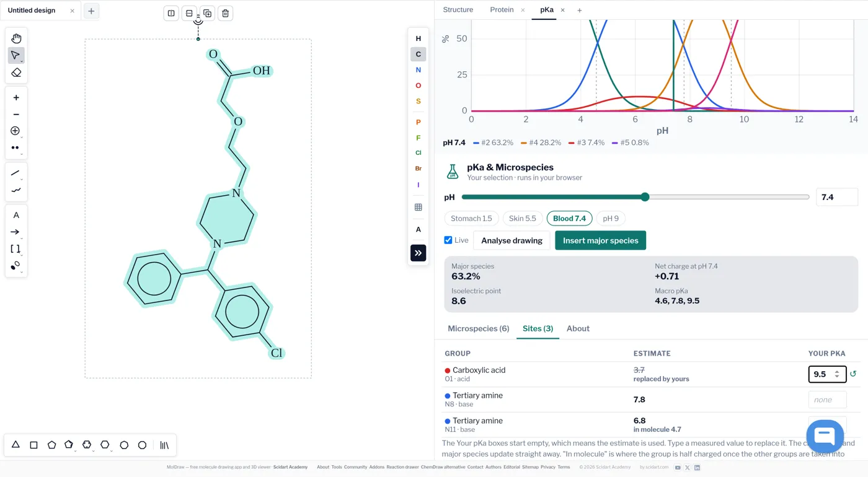
Task: Choose the Stomach 1.5 pH preset
Action: click(471, 218)
